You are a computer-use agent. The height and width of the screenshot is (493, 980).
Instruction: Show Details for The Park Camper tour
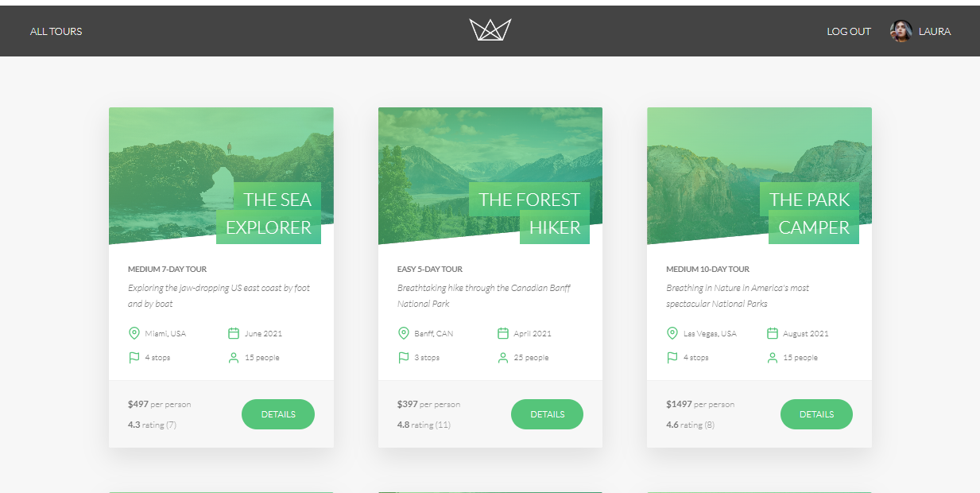click(816, 414)
